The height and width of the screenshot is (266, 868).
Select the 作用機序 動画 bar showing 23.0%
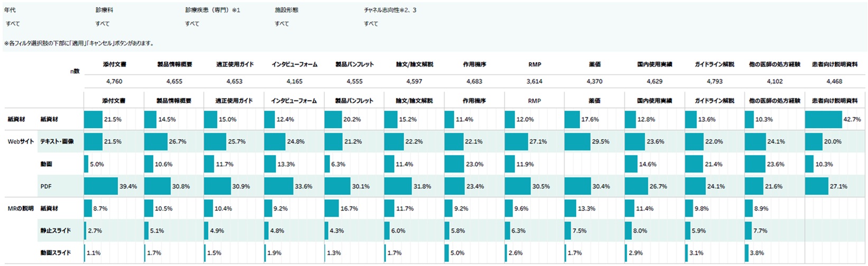click(454, 164)
